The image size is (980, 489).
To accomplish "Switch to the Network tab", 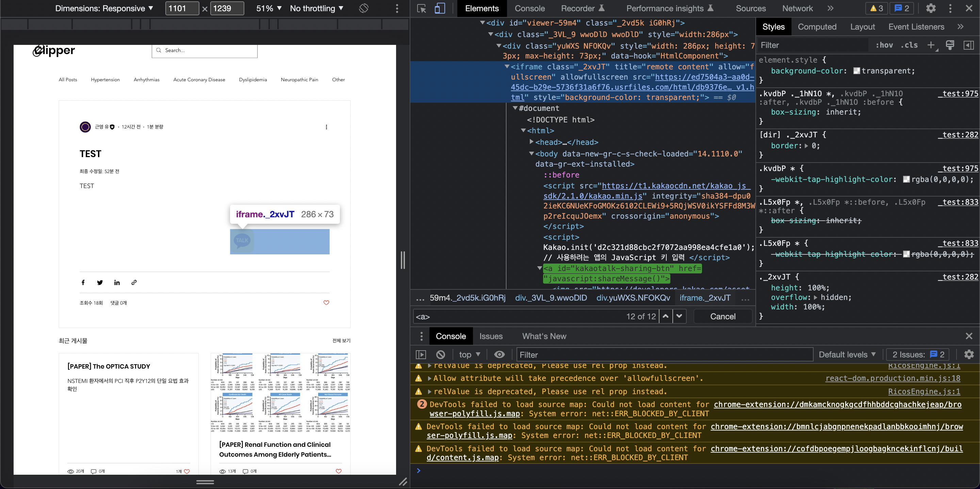I will [x=797, y=9].
